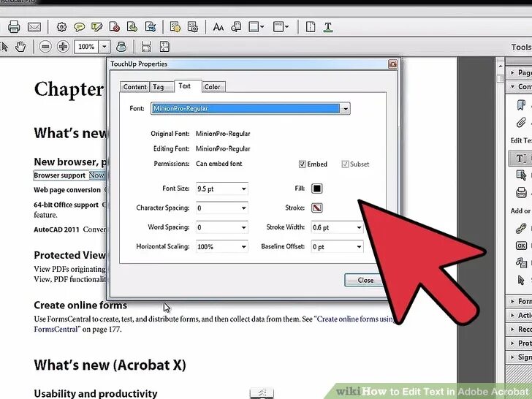The image size is (532, 399).
Task: Click the OK button tool icon
Action: 521,246
